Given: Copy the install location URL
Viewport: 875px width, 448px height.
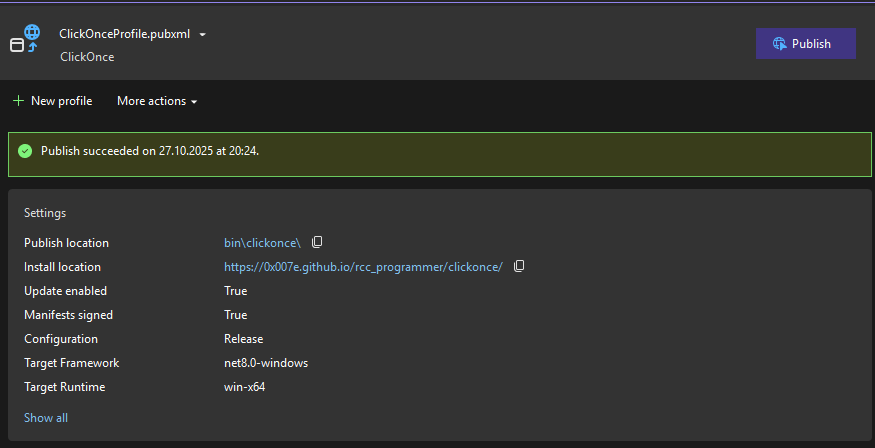Looking at the screenshot, I should coord(519,266).
